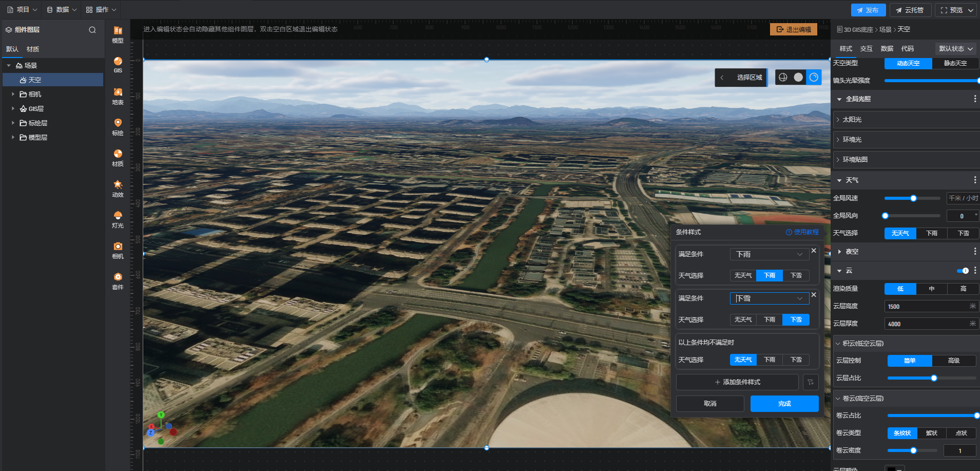Click 退出编辑 to exit editing
This screenshot has height=471, width=980.
click(x=794, y=30)
